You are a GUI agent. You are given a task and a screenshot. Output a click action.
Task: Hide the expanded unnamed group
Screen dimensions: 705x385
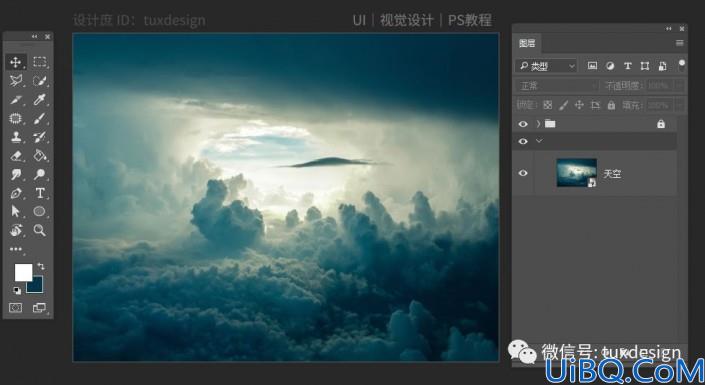click(x=523, y=141)
